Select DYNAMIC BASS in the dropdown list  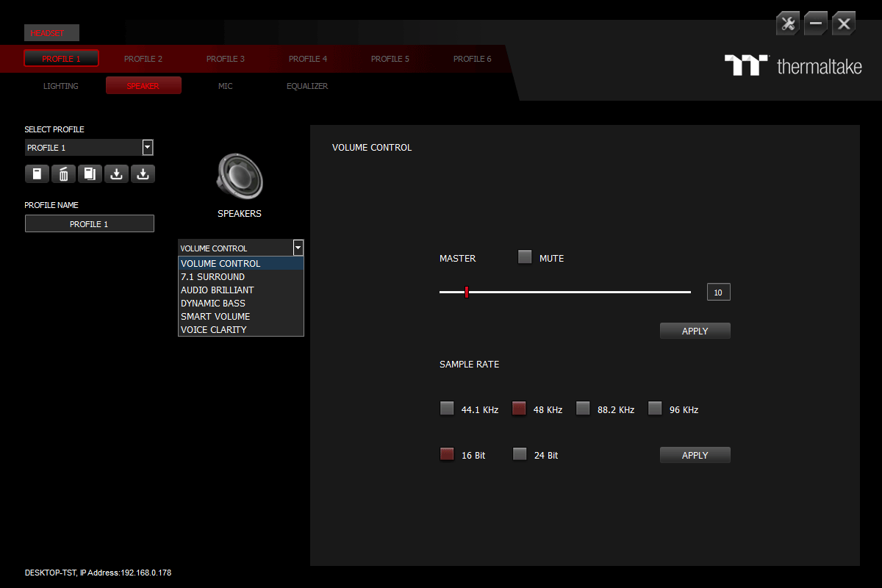[x=213, y=304]
